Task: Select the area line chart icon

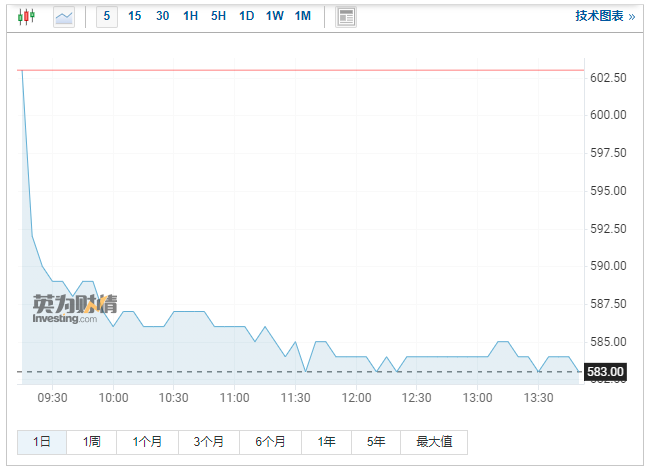Action: [x=64, y=17]
